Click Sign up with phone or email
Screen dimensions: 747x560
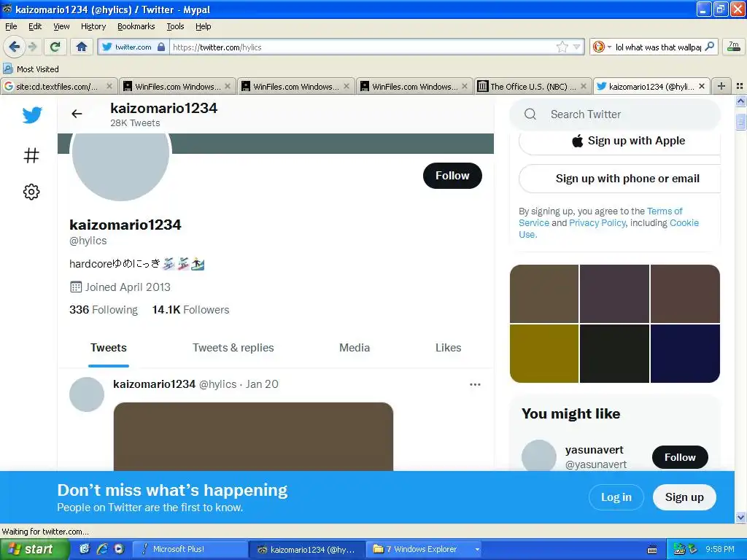pyautogui.click(x=619, y=179)
